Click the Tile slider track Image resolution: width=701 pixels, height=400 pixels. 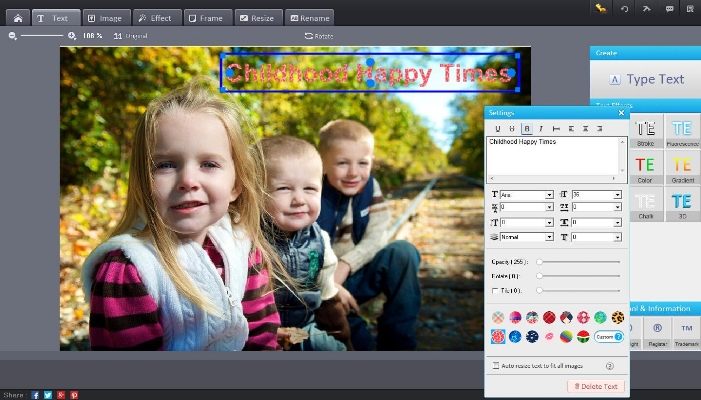point(579,291)
